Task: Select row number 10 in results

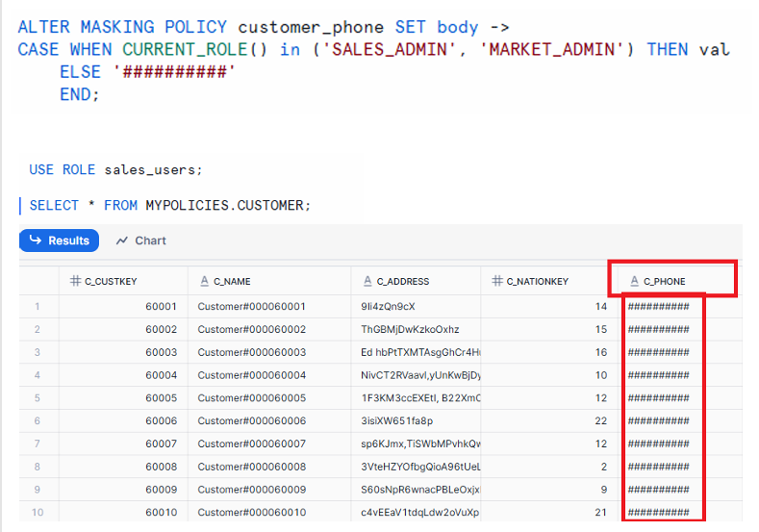Action: pos(38,513)
